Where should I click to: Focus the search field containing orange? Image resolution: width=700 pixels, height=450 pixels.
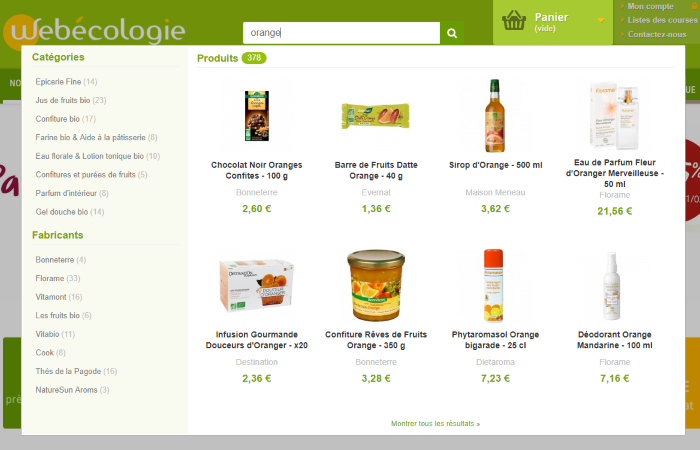(342, 33)
